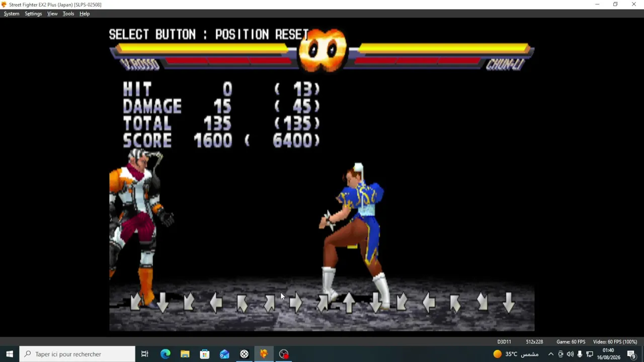The width and height of the screenshot is (644, 362).
Task: Click the DuckStation icon in the title bar
Action: 4,5
